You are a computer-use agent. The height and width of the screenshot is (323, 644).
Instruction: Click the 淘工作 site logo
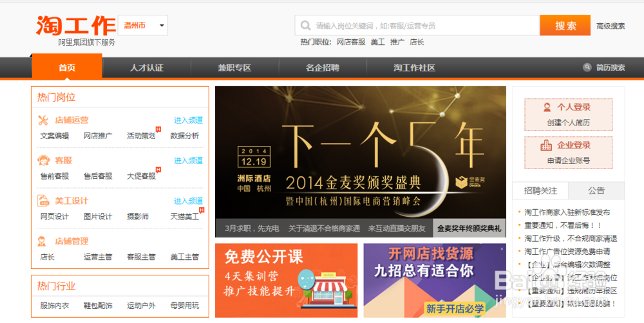[75, 26]
